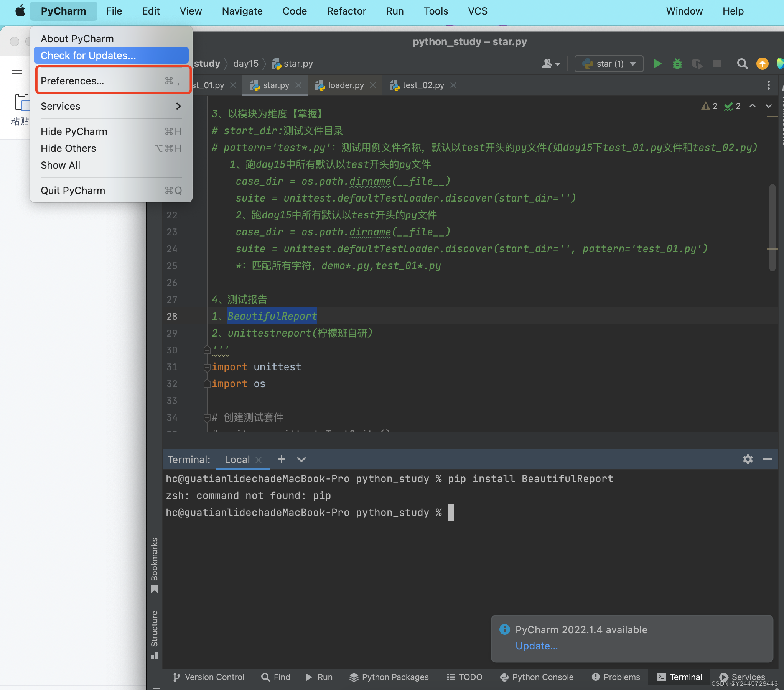
Task: Toggle the Structure tool window
Action: 155,634
